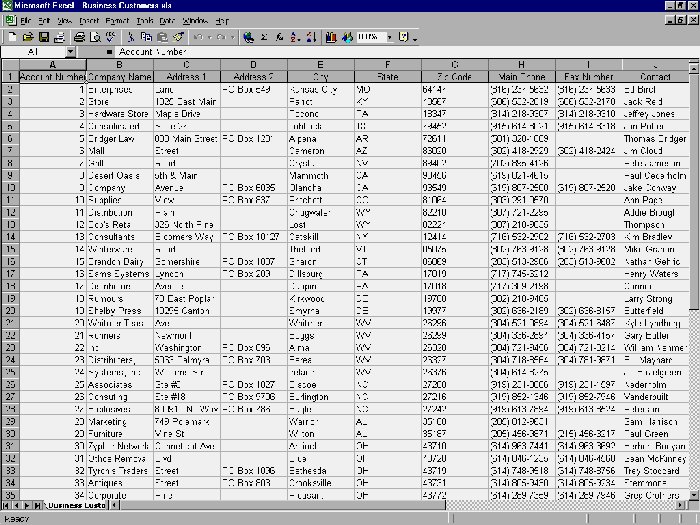Open the Edit menu
Viewport: 700px width, 525px height.
pos(44,21)
